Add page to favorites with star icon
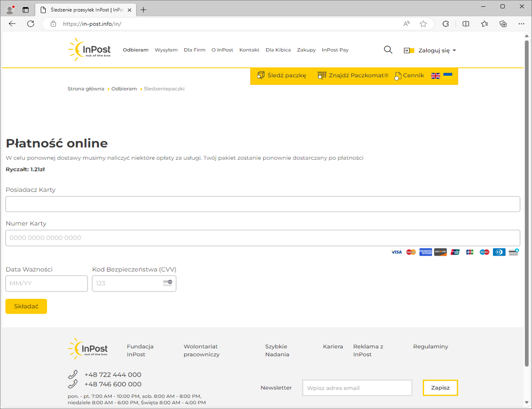532x409 pixels. point(423,24)
